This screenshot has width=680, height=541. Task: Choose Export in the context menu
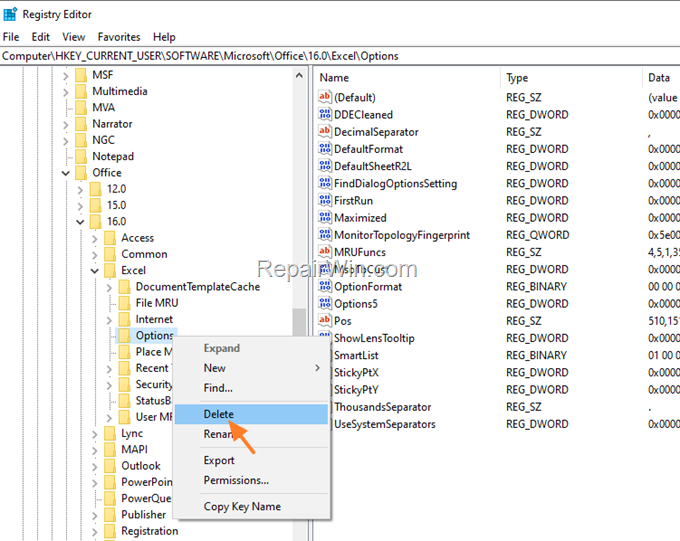tap(252, 460)
